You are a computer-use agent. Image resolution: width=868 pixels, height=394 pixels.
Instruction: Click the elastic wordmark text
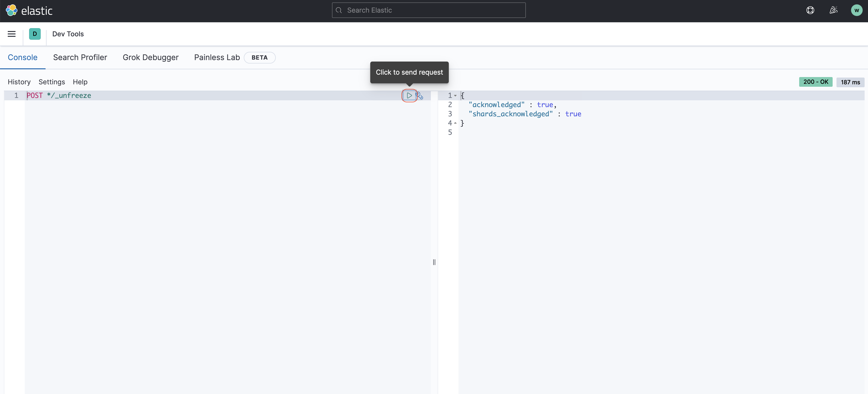click(37, 11)
